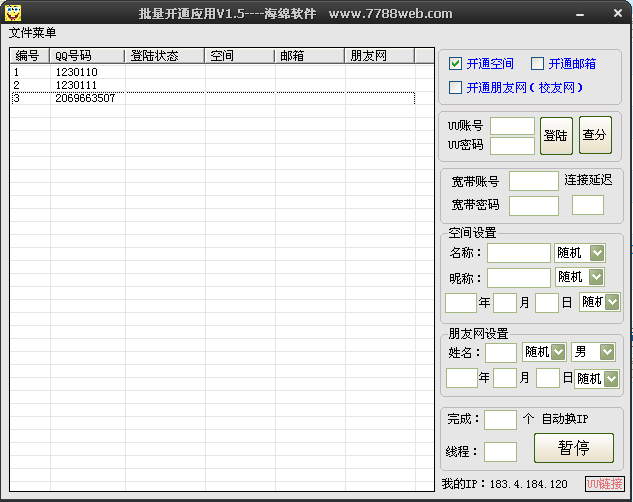Select the row with QQ 1230111
633x502 pixels.
tap(213, 85)
